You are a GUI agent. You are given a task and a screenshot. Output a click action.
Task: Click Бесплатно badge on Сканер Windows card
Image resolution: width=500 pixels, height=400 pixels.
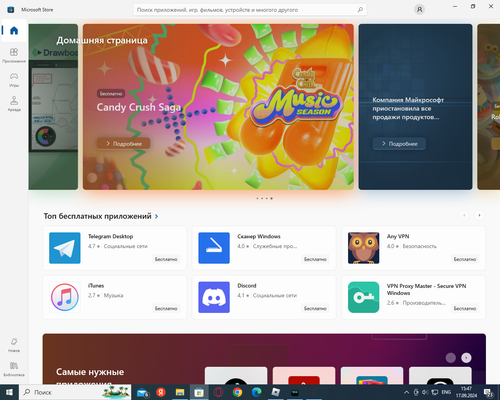(x=315, y=259)
